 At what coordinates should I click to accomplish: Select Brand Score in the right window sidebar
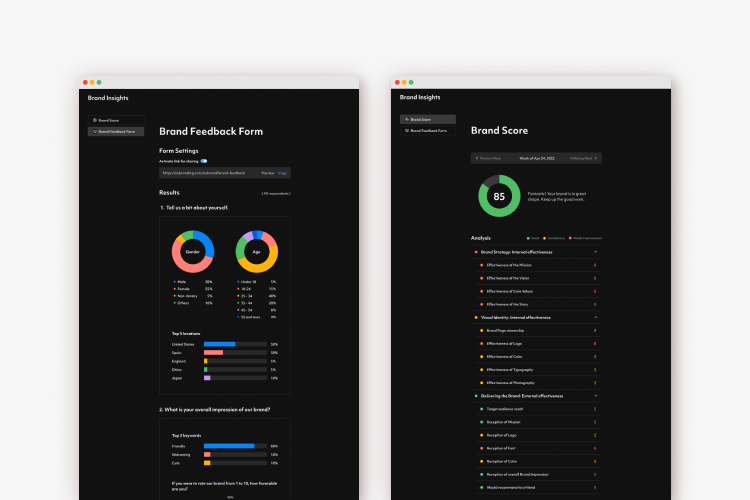pos(428,119)
